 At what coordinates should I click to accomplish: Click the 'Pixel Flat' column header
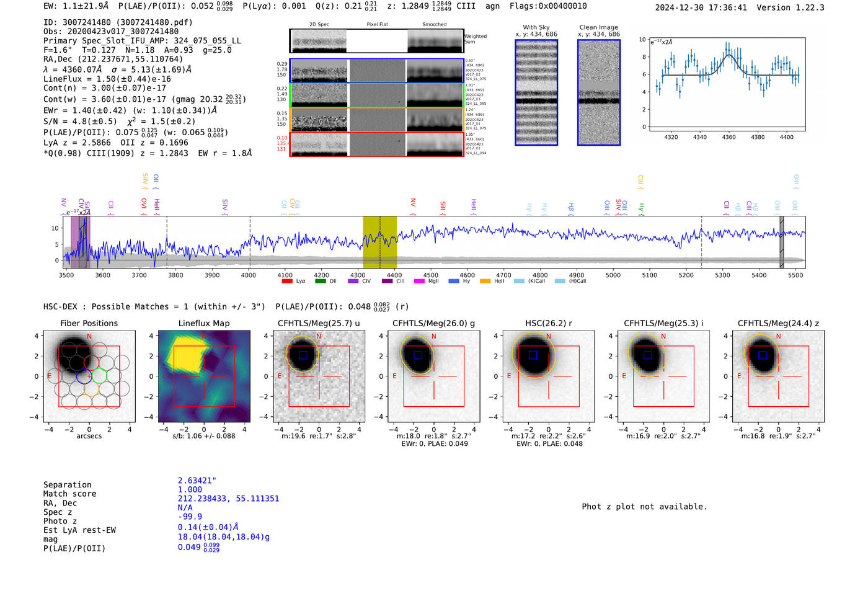point(377,25)
